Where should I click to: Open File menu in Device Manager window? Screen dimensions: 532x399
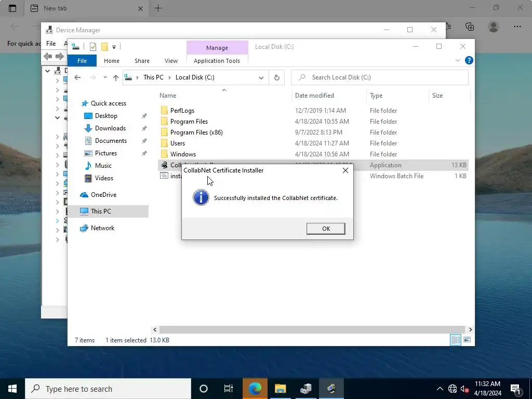[51, 44]
